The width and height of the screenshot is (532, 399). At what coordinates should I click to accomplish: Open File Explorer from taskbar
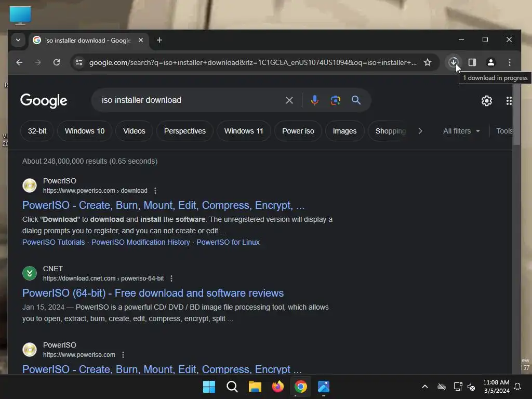click(255, 387)
